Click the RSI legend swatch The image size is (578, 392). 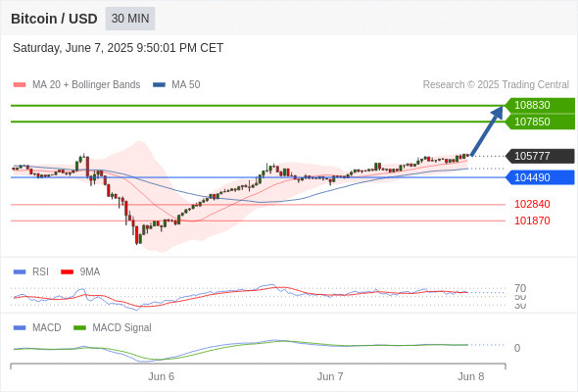click(x=20, y=272)
